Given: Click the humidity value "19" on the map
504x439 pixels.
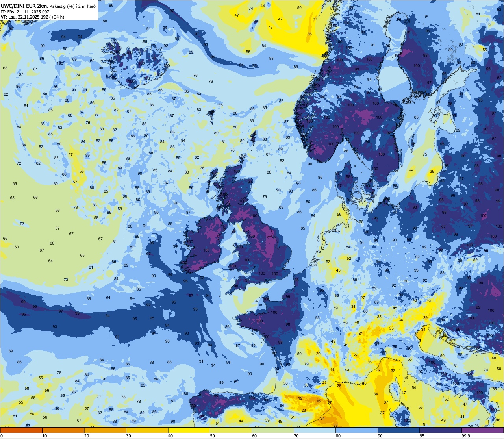Looking at the screenshot, I should (x=300, y=398).
